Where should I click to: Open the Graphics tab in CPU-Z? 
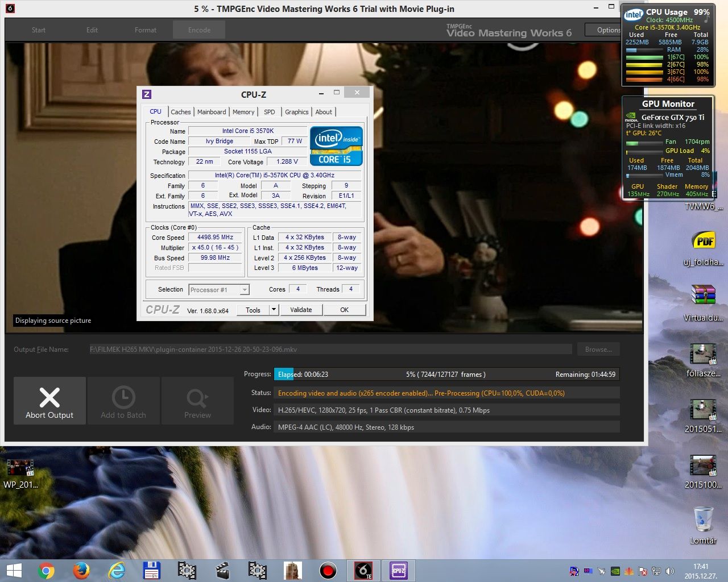[297, 112]
